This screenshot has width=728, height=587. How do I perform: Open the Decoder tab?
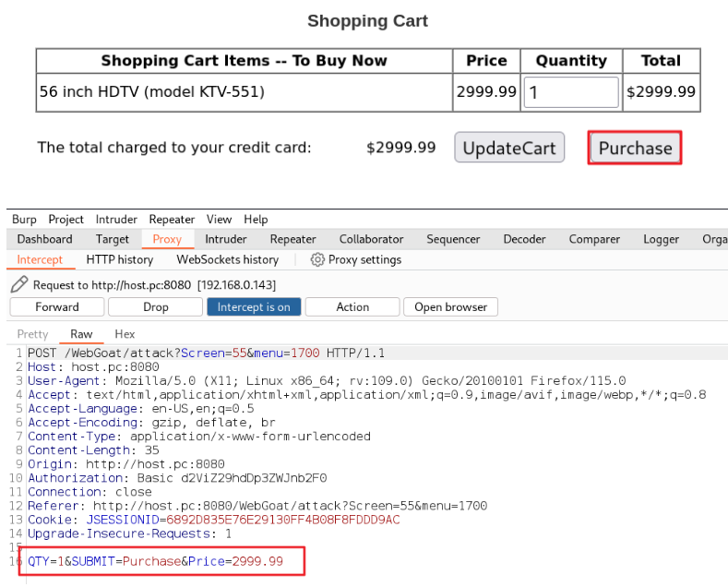coord(525,239)
